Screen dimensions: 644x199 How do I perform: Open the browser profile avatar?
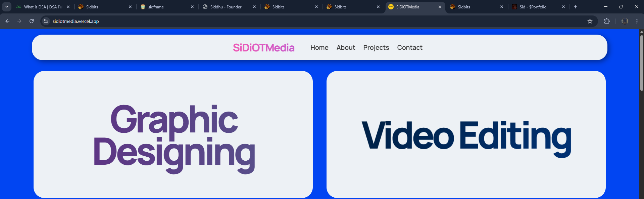coord(625,21)
